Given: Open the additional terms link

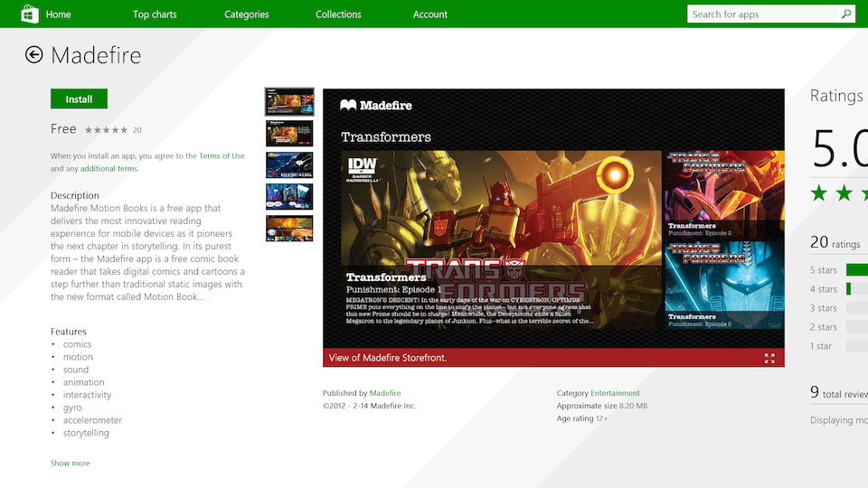Looking at the screenshot, I should [x=108, y=169].
